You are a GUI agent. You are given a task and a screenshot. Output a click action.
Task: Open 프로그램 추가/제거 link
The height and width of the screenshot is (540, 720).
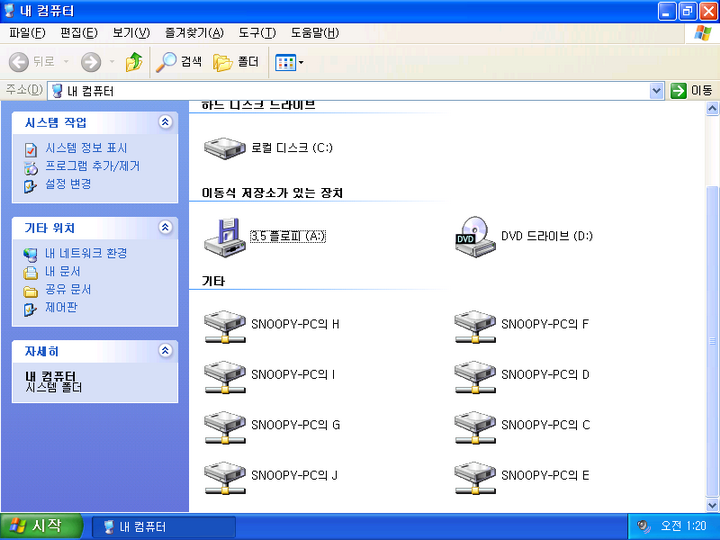pos(92,166)
